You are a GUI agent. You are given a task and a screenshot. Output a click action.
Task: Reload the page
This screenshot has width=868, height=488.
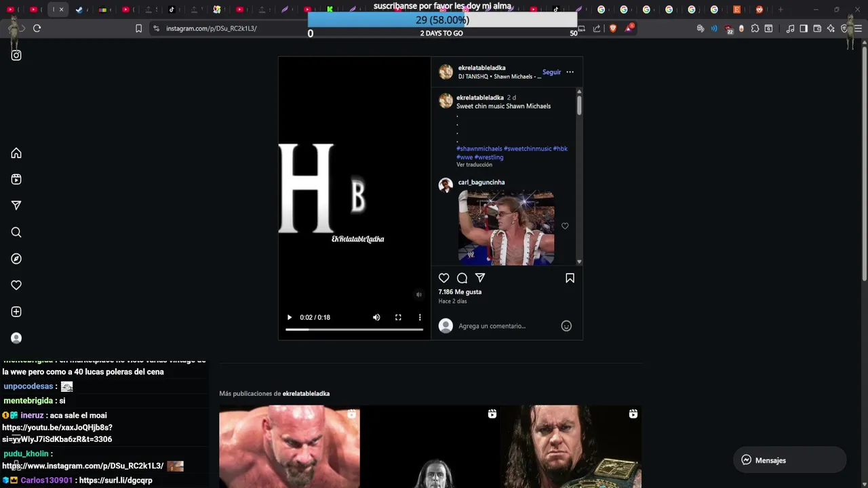[37, 28]
